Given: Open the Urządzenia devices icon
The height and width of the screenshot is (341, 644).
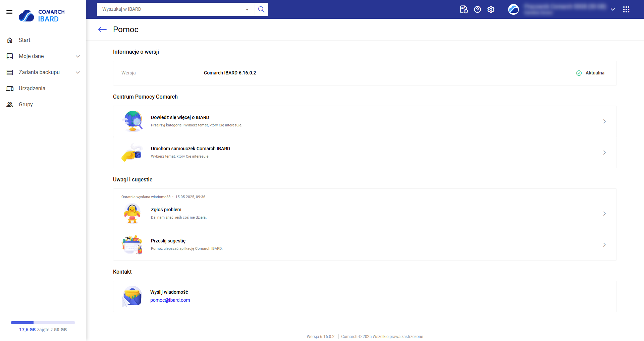Looking at the screenshot, I should [10, 89].
